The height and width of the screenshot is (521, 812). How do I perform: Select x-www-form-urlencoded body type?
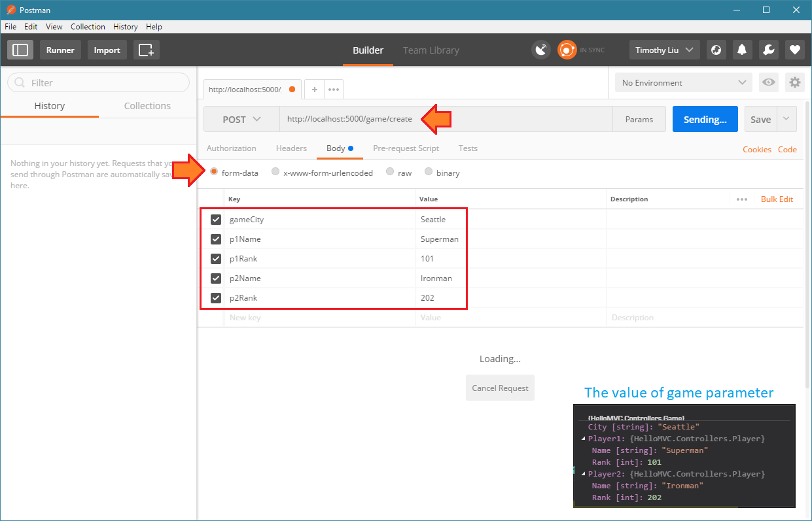click(275, 172)
